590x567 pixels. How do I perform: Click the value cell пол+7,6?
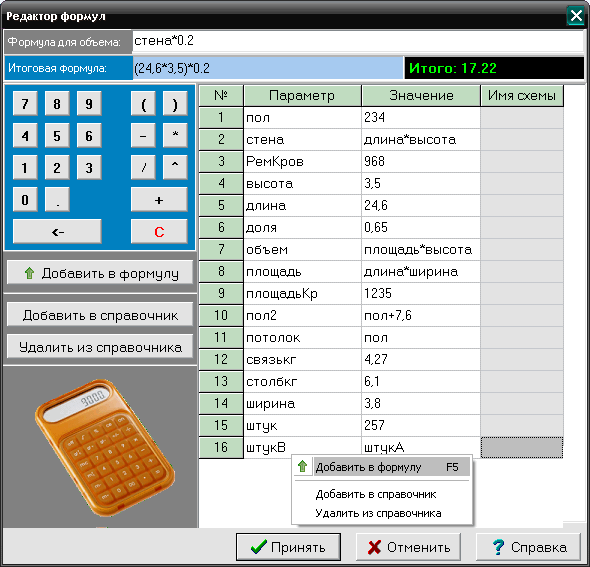[x=421, y=316]
